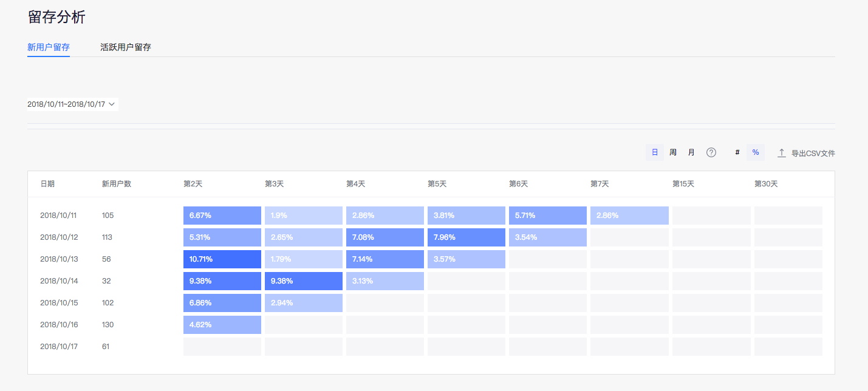Screen dimensions: 868x391
Task: Click the 第30天 column header
Action: point(765,184)
